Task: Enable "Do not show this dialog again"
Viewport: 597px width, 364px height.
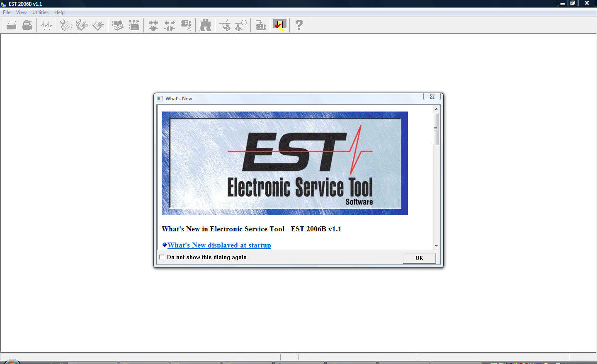Action: (x=162, y=257)
